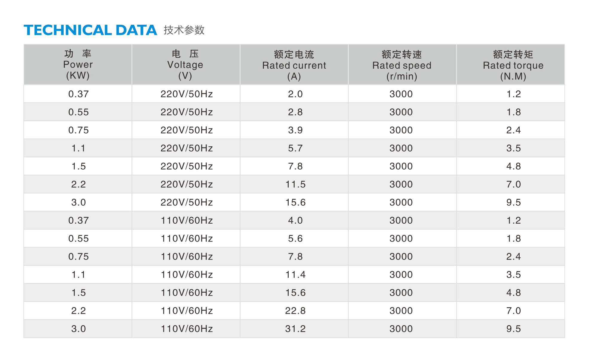The height and width of the screenshot is (364, 600).
Task: Select the Voltage (V) column header
Action: [186, 64]
